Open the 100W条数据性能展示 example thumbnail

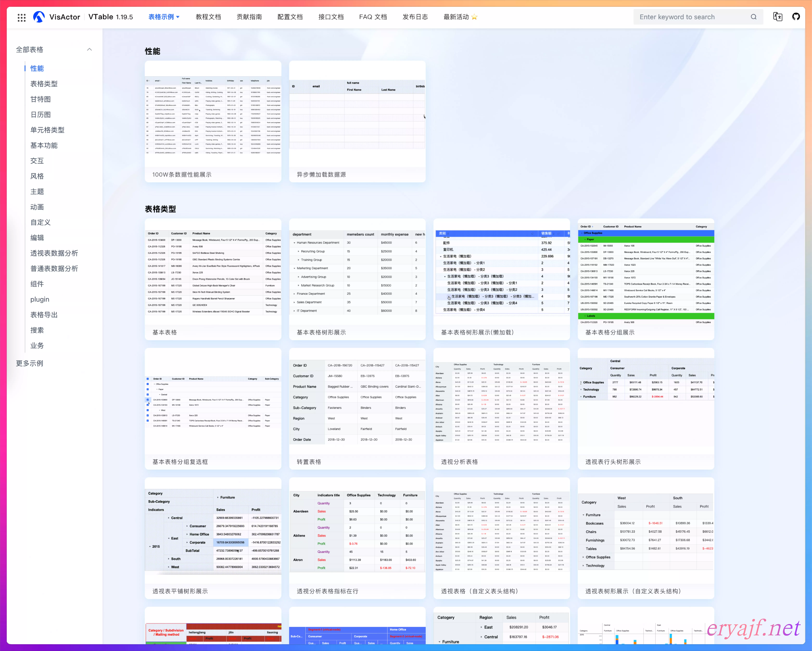213,114
